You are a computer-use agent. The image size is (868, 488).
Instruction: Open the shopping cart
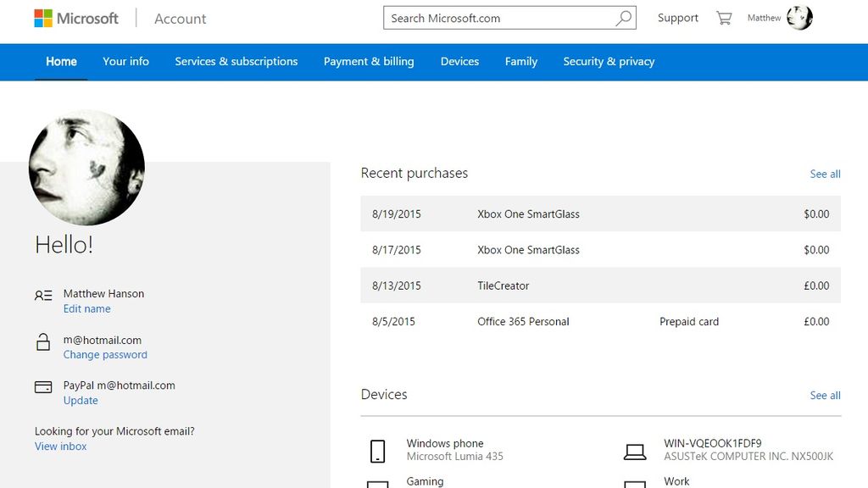(x=725, y=17)
